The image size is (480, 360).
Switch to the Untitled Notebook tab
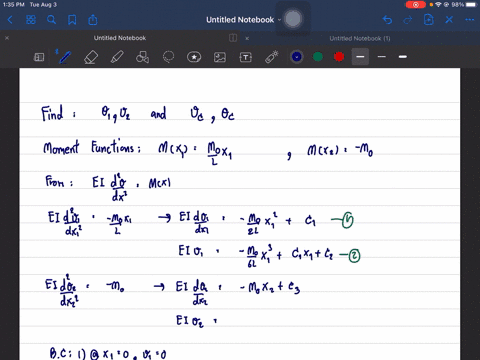point(120,38)
